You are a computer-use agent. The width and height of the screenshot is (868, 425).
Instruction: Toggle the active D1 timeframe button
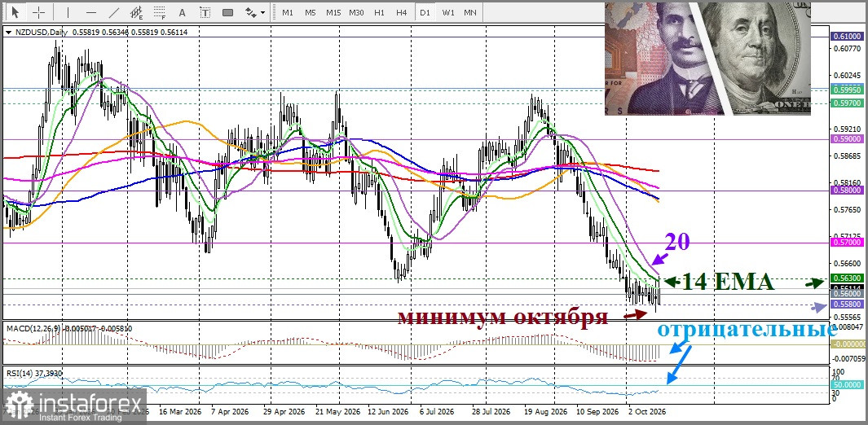point(425,11)
